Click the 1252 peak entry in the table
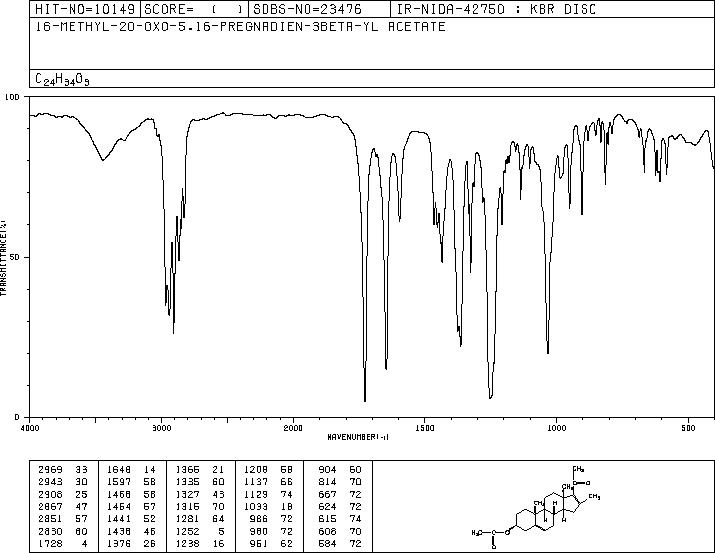 (x=200, y=531)
